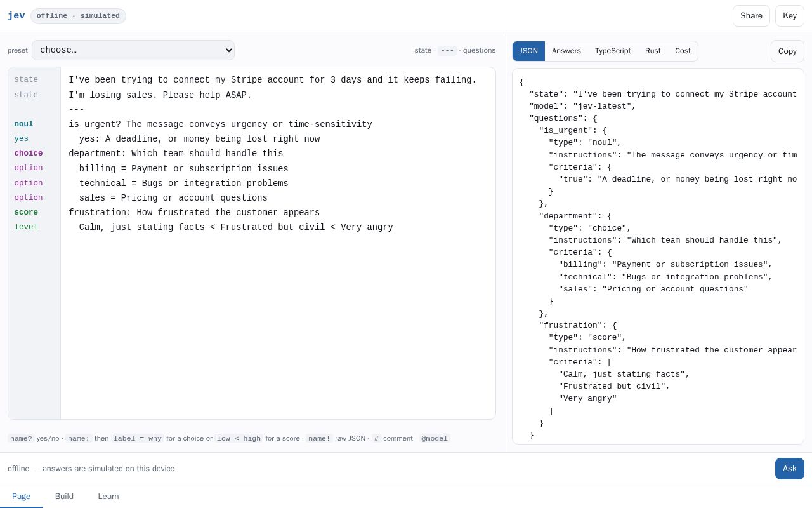
Task: Click the jev logo
Action: coord(16,16)
